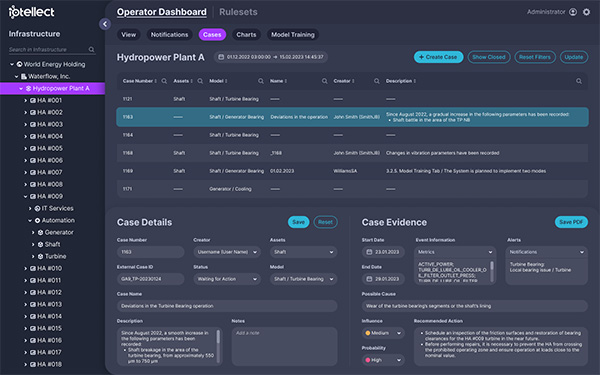Image resolution: width=600 pixels, height=375 pixels.
Task: Sort by Case Number column handle
Action: pos(156,81)
